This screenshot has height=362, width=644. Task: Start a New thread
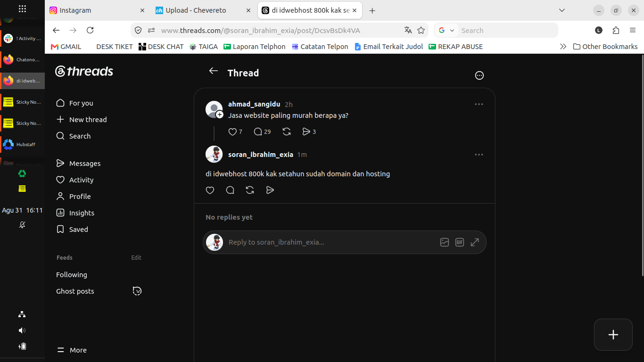(82, 120)
